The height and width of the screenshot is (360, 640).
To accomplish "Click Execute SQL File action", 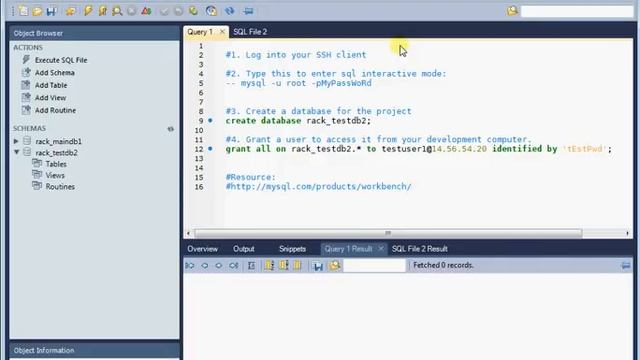I will tap(61, 60).
